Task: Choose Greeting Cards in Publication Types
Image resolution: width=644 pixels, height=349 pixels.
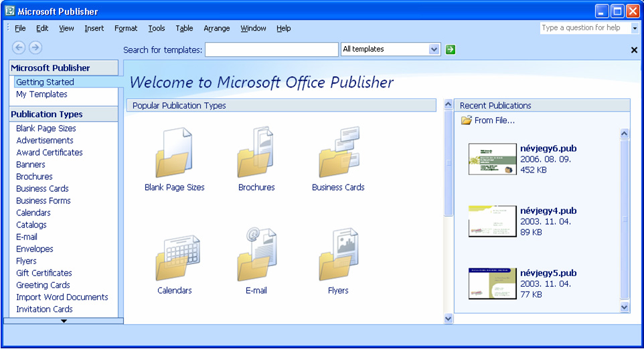Action: pyautogui.click(x=43, y=285)
